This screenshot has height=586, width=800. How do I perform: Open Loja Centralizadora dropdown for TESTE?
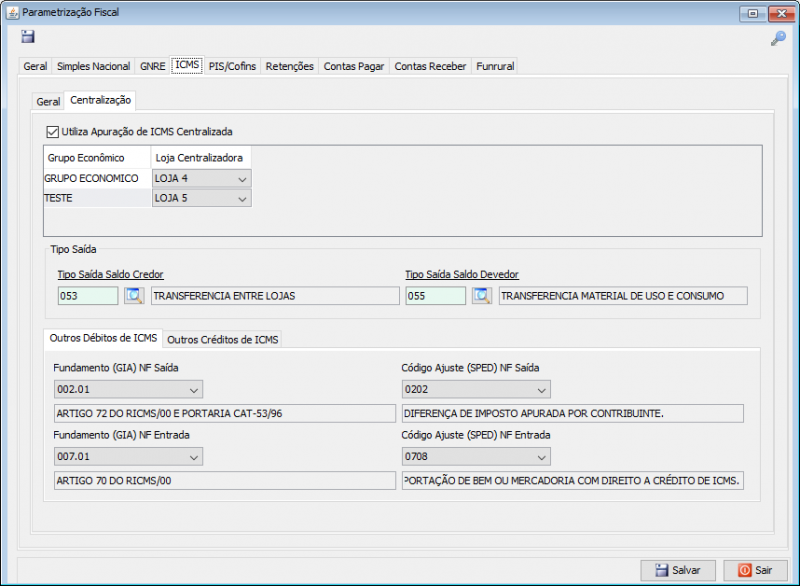pyautogui.click(x=202, y=198)
